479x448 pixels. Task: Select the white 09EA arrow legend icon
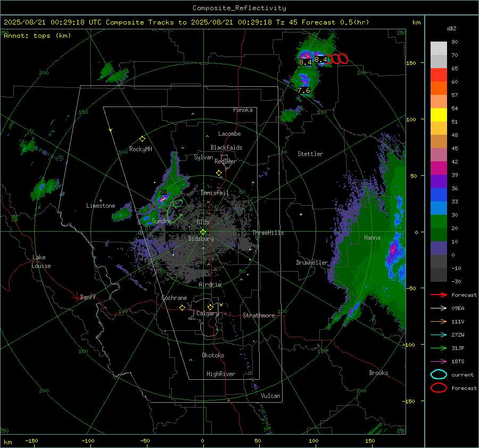[x=439, y=308]
